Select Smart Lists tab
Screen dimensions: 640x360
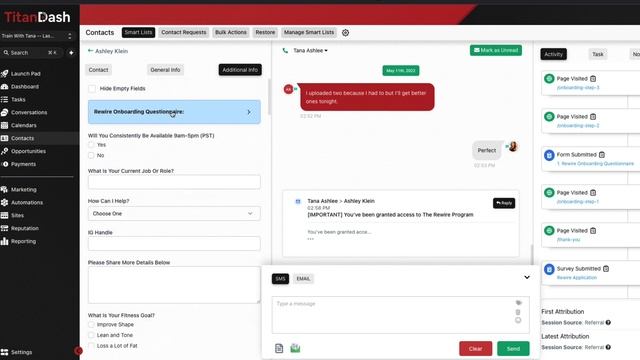138,32
